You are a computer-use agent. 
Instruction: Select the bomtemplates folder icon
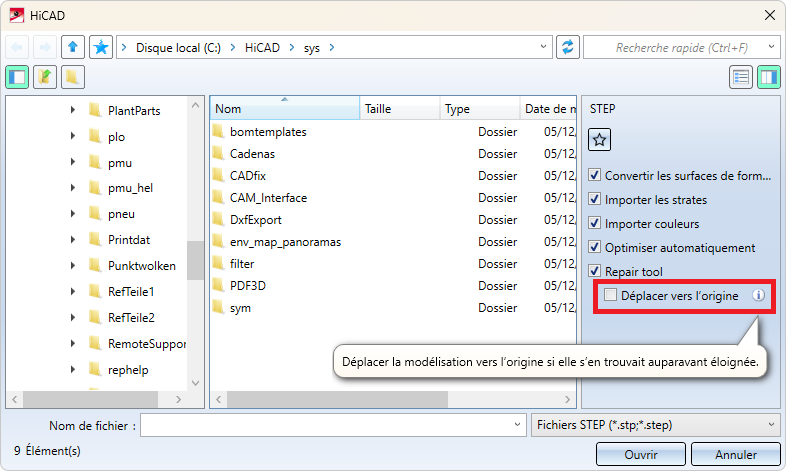(218, 131)
